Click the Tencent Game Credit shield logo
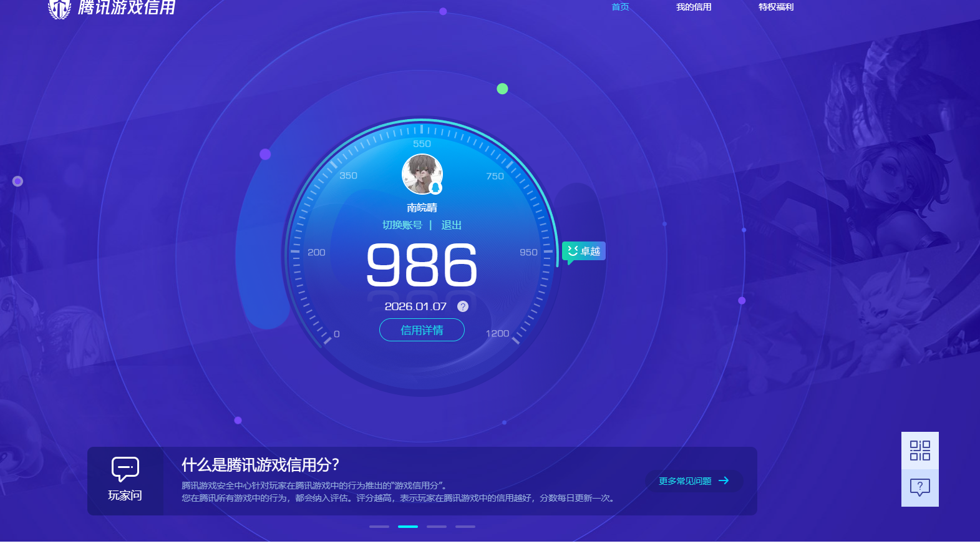Viewport: 980px width, 551px height. pos(60,9)
